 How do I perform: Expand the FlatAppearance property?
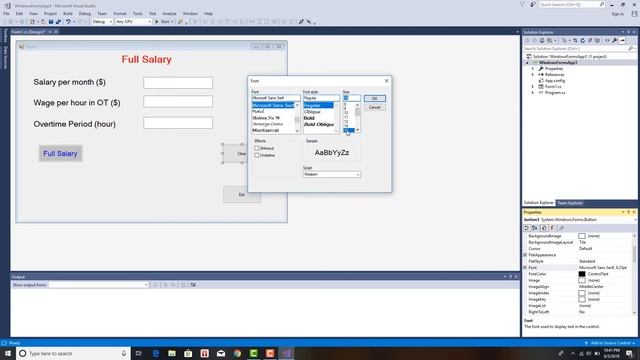coord(525,255)
